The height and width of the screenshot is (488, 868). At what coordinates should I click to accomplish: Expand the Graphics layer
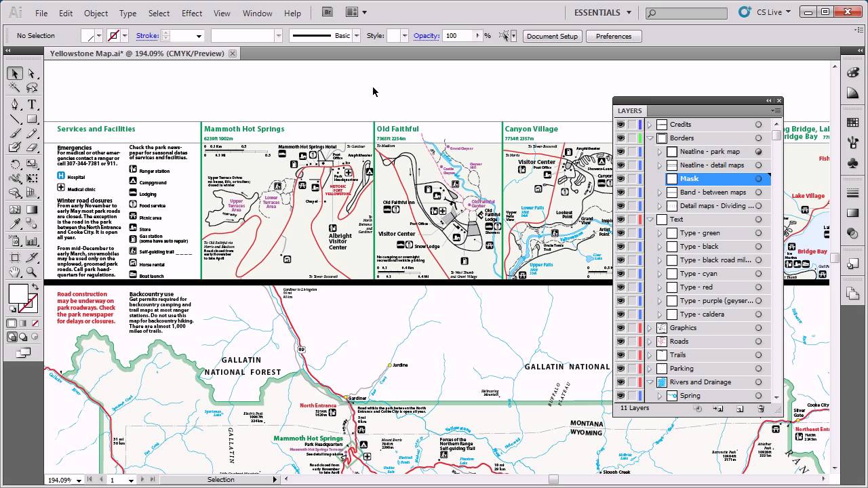(x=649, y=328)
